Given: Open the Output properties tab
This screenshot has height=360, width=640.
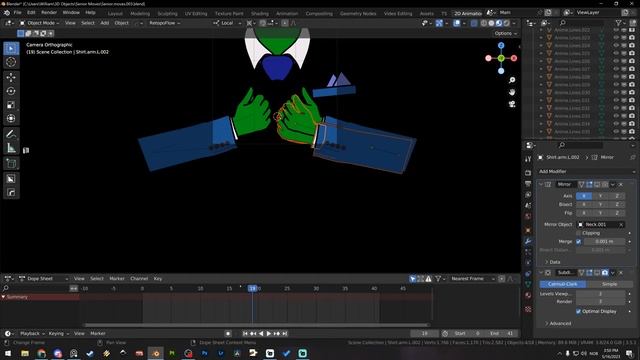Looking at the screenshot, I should 528,184.
